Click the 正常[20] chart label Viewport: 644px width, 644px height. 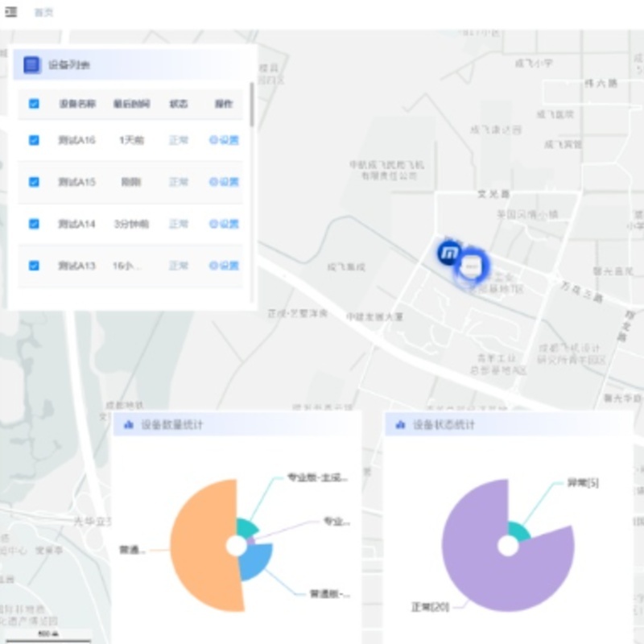coord(430,607)
